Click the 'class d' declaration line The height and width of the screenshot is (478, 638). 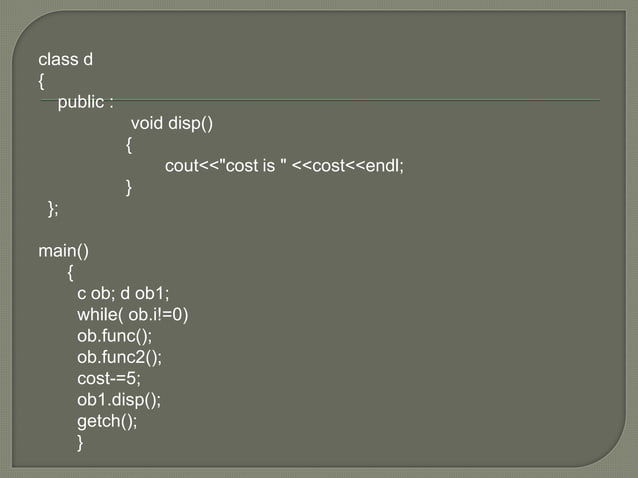pyautogui.click(x=65, y=59)
